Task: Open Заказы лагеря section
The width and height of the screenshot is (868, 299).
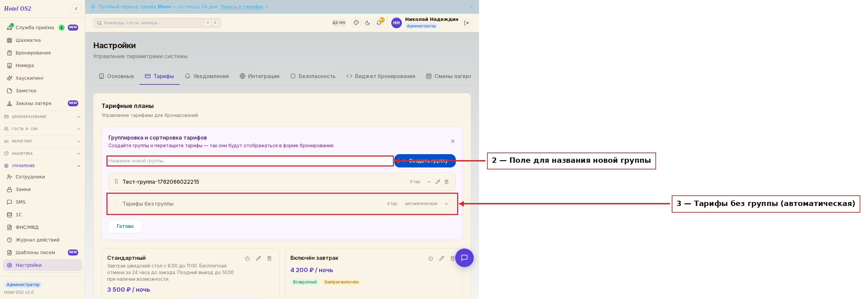Action: (42, 103)
